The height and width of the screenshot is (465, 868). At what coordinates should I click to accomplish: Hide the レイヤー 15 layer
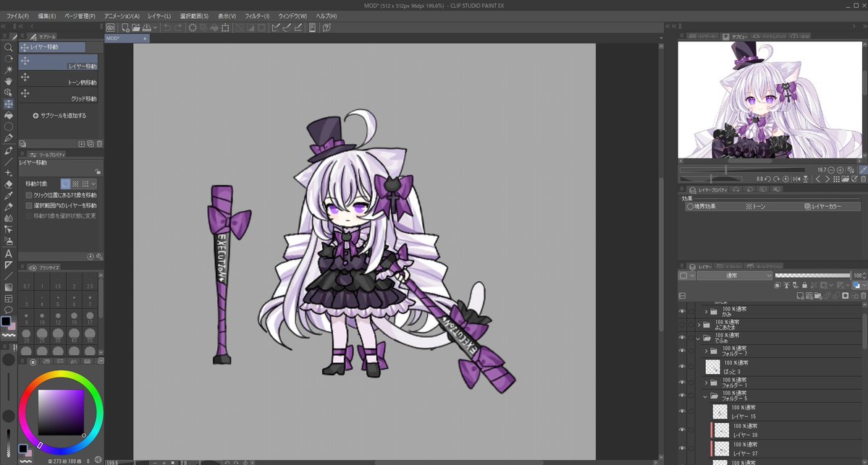click(x=682, y=411)
